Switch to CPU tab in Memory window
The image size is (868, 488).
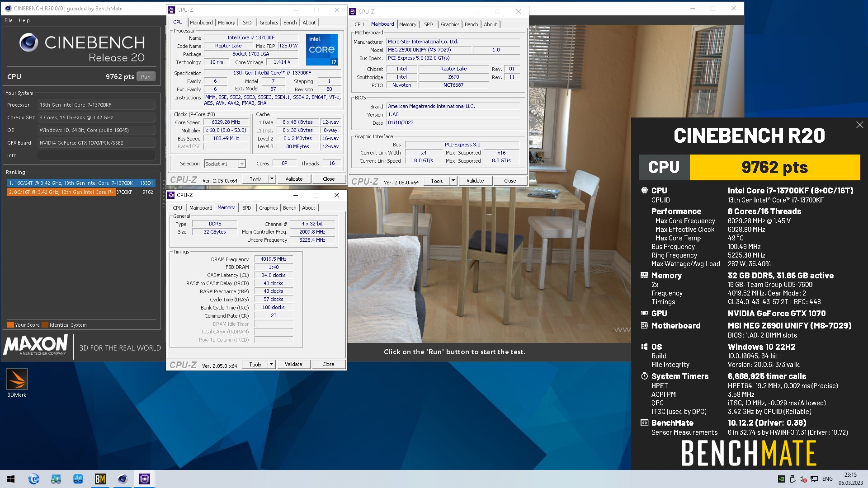(178, 208)
